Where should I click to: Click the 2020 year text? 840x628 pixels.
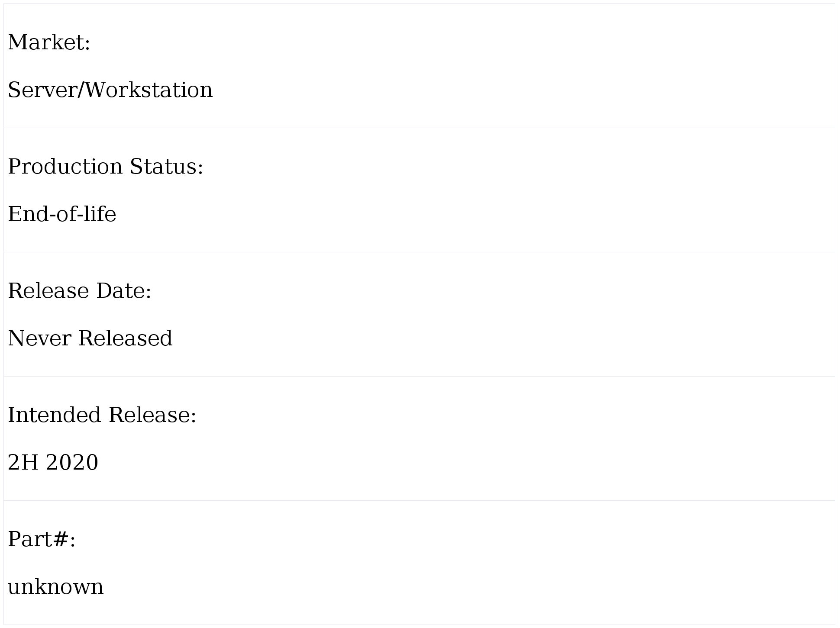[72, 463]
